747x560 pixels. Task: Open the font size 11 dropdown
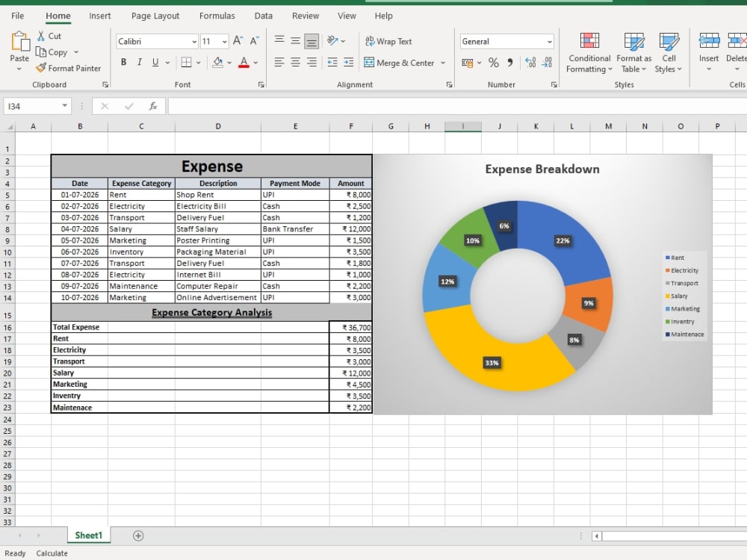[224, 41]
